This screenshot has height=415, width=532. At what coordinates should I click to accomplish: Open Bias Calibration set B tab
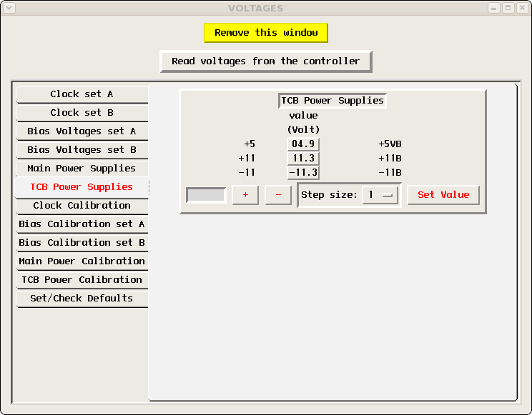pos(82,243)
